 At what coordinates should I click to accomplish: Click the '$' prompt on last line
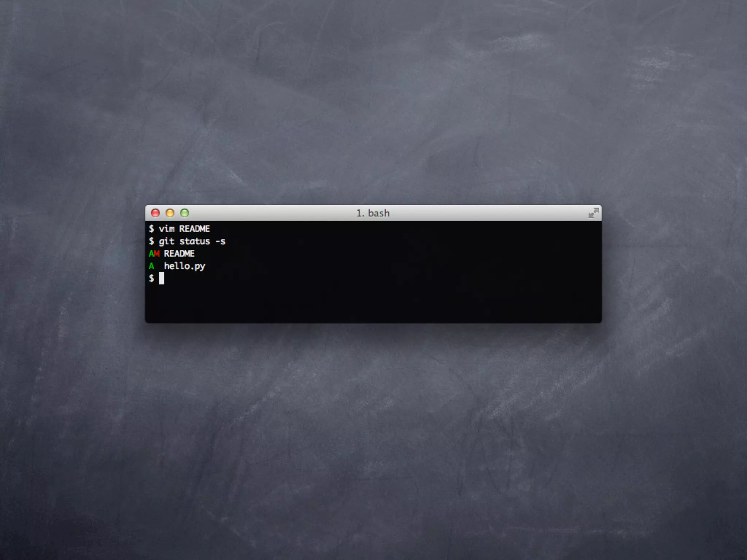pyautogui.click(x=151, y=279)
